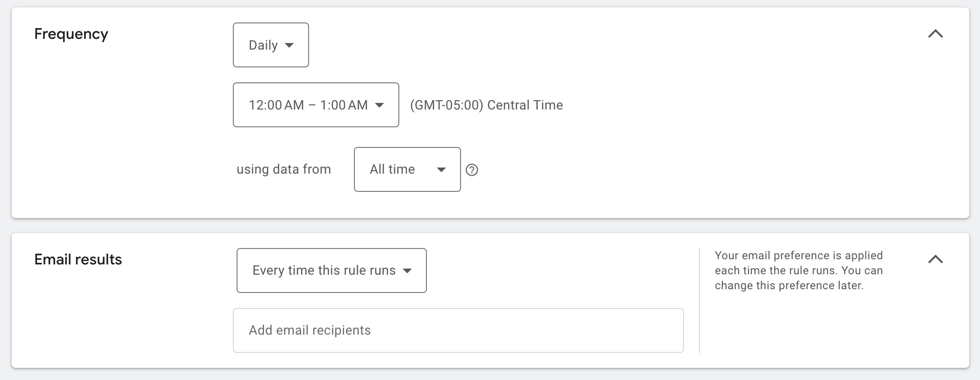The width and height of the screenshot is (980, 380).
Task: Click the Email results section heading
Action: [x=78, y=259]
